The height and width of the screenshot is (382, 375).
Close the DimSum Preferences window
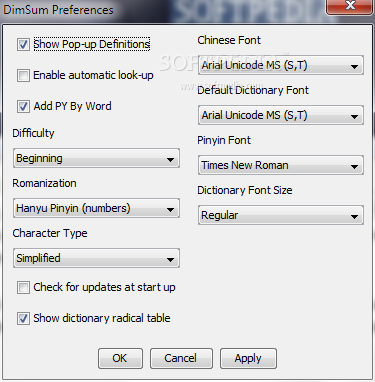tap(350, 6)
